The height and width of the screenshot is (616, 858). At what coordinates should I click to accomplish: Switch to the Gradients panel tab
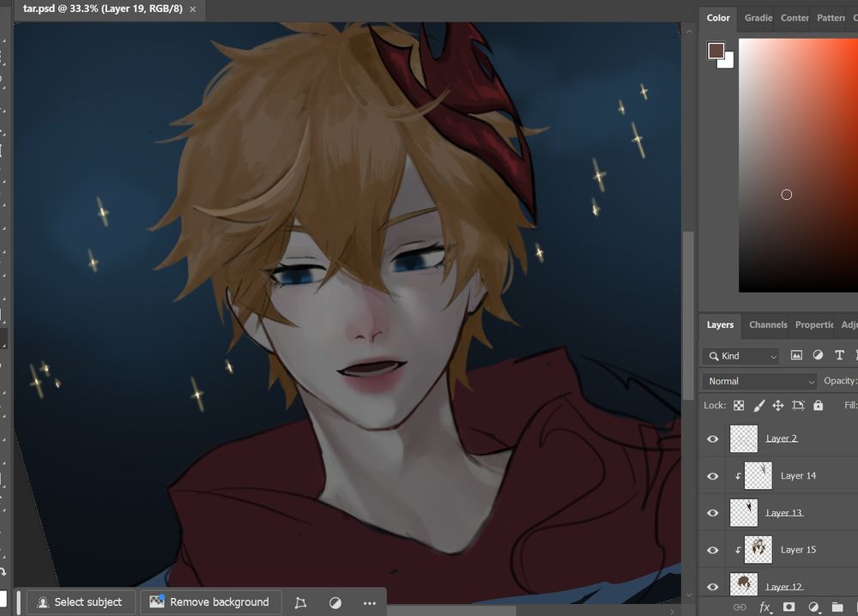pos(758,17)
